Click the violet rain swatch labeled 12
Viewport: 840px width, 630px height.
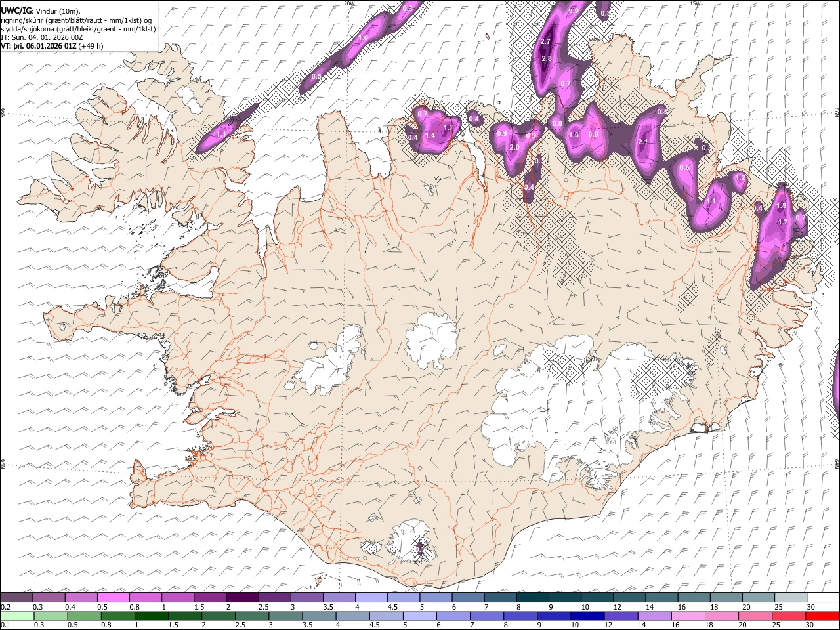(621, 616)
